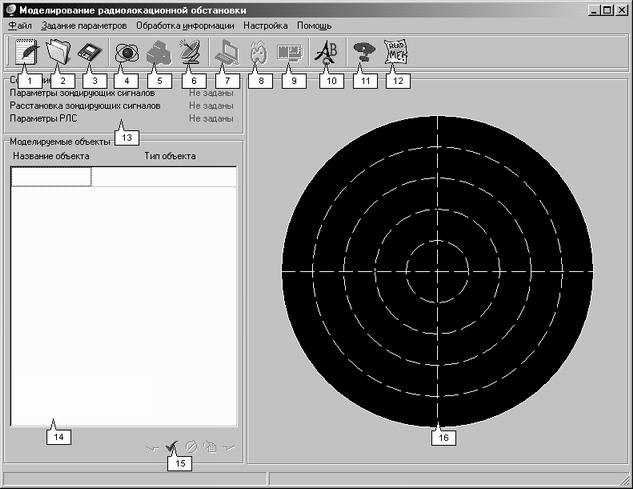Click the greyed-out printer toolbar icon
This screenshot has height=489, width=633.
(x=157, y=51)
